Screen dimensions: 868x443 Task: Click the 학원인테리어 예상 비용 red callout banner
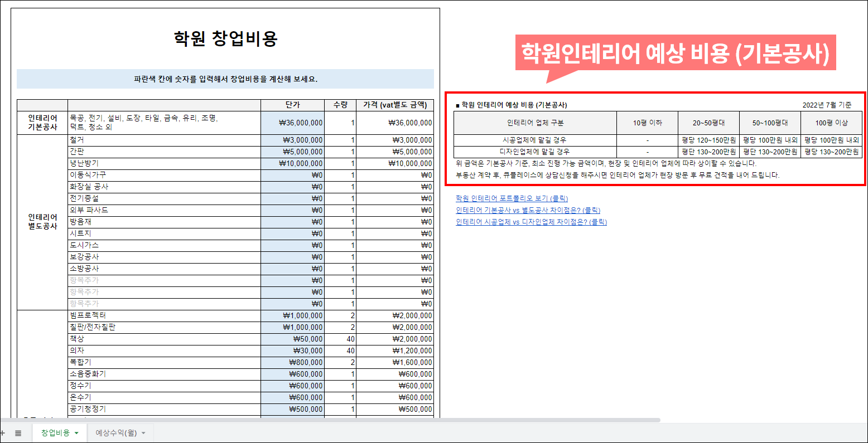tap(675, 53)
